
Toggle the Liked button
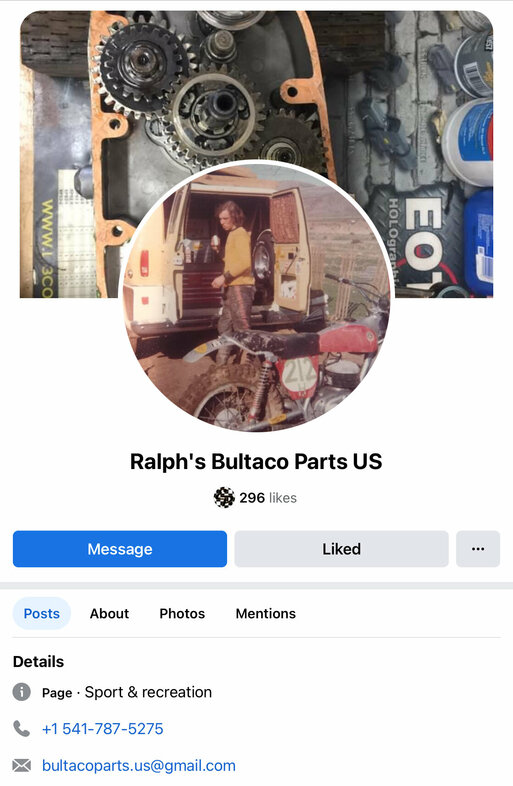341,549
